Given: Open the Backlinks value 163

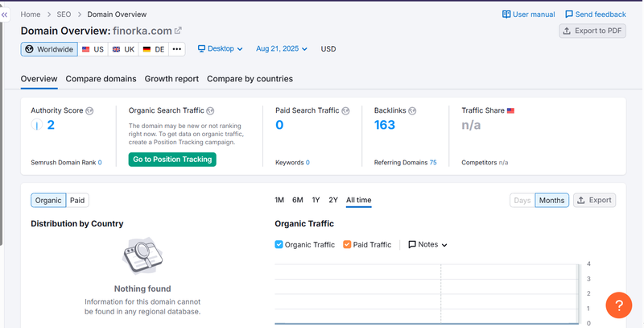Looking at the screenshot, I should point(385,125).
